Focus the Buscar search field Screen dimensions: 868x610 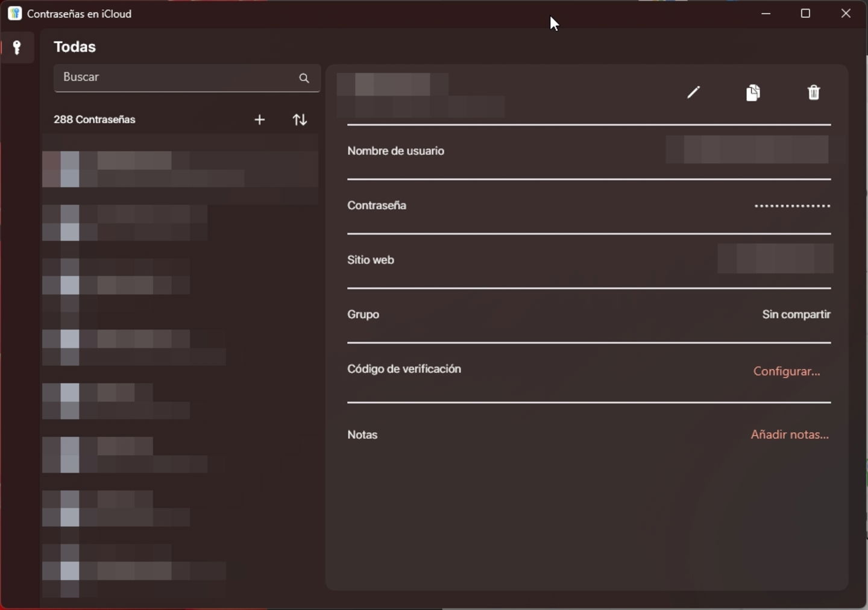point(187,78)
